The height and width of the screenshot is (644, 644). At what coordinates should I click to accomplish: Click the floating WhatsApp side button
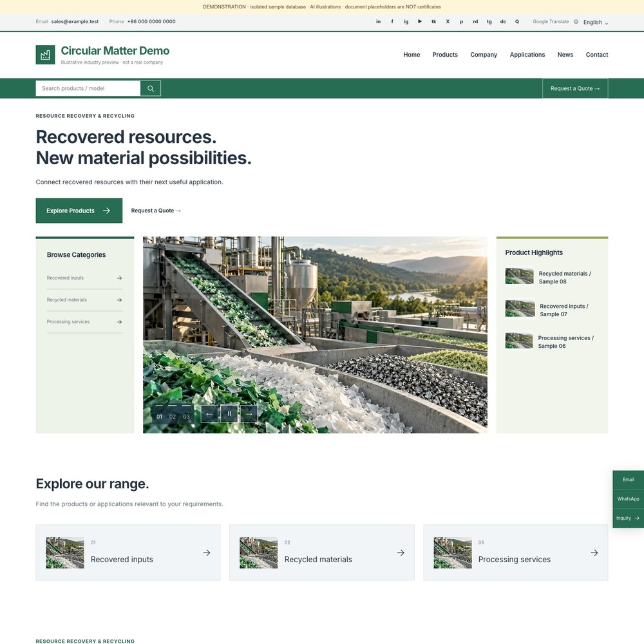(628, 499)
